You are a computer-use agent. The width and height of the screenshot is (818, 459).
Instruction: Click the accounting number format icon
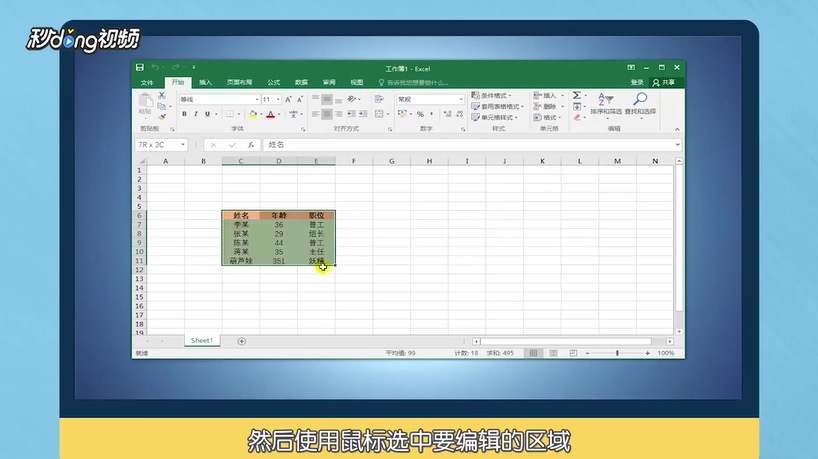pos(402,114)
